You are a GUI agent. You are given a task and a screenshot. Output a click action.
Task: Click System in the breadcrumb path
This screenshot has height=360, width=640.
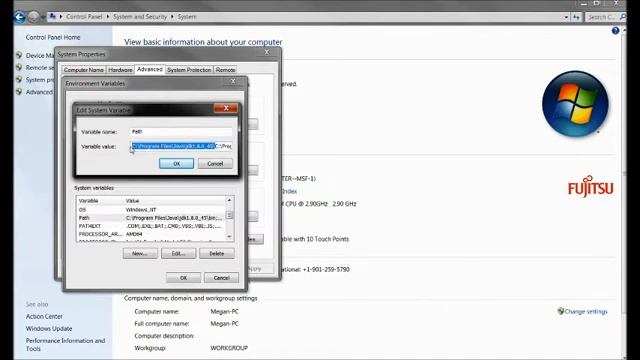tap(187, 17)
